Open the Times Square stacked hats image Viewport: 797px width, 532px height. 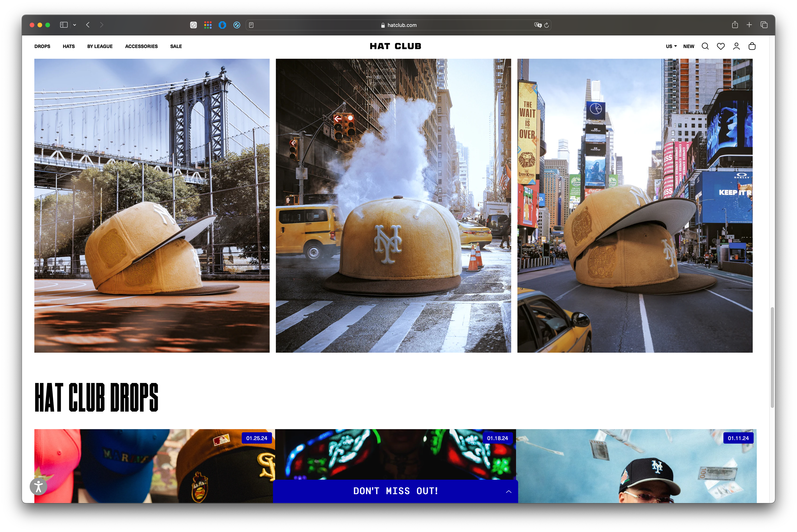coord(634,206)
